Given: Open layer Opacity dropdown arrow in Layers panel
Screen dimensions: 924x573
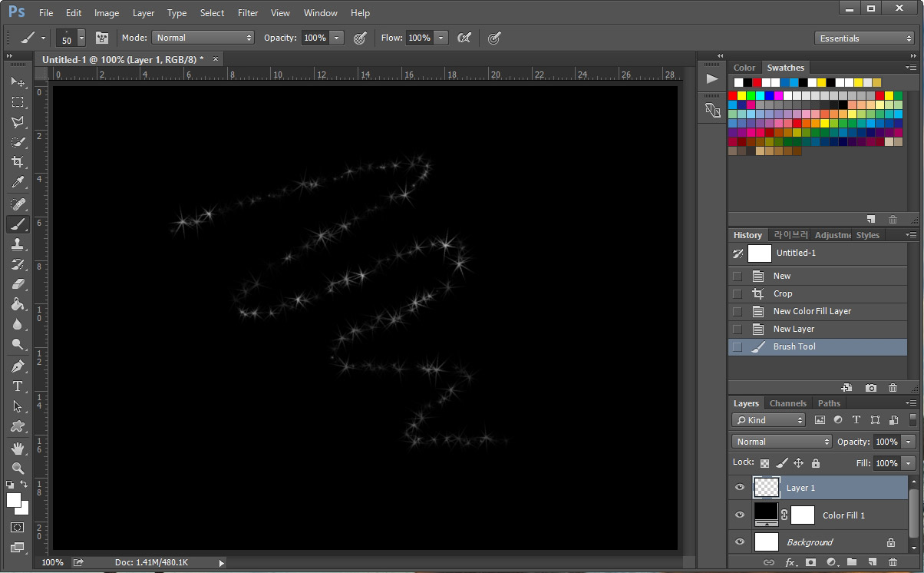Looking at the screenshot, I should coord(909,442).
